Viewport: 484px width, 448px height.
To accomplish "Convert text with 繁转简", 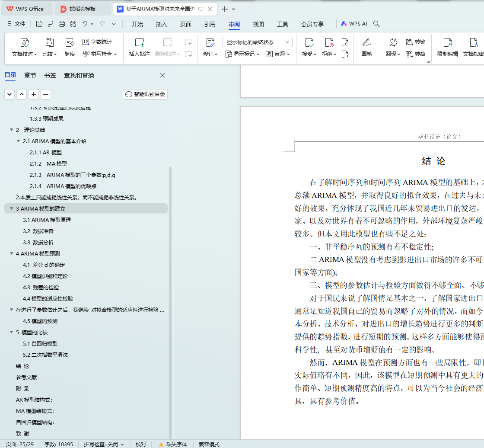I will coord(415,54).
